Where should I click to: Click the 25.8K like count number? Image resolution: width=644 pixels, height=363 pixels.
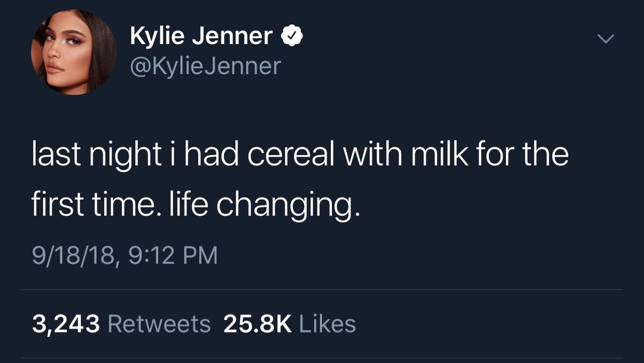257,324
